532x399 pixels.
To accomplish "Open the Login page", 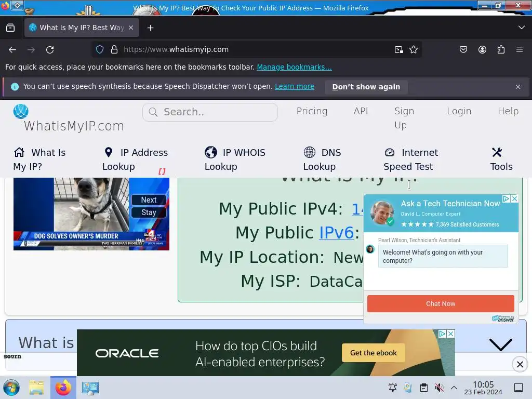I will [x=459, y=111].
